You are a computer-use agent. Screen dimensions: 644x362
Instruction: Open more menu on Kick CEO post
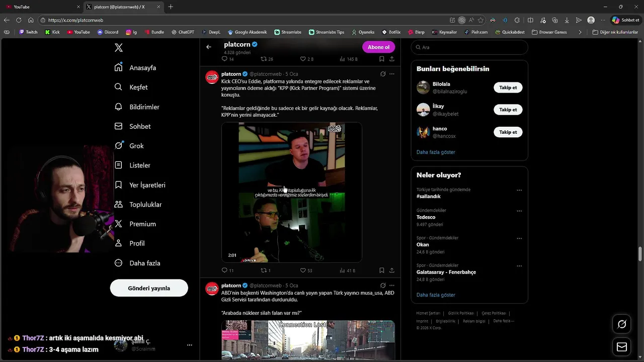pyautogui.click(x=392, y=74)
